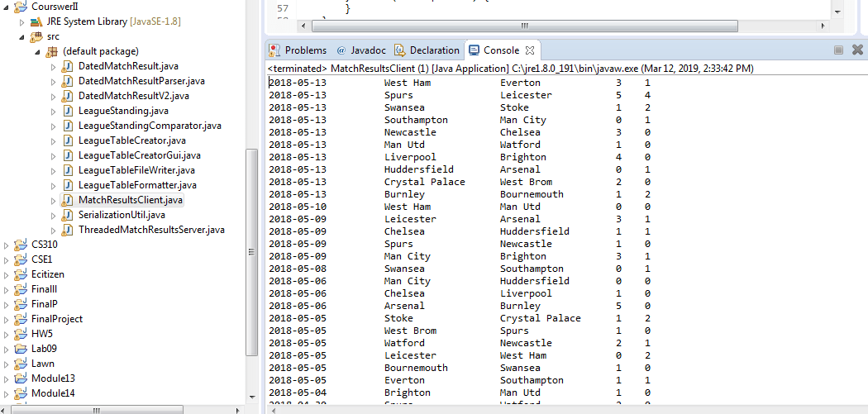Click 'Everton' in the West Ham console row
This screenshot has width=868, height=414.
pyautogui.click(x=520, y=83)
